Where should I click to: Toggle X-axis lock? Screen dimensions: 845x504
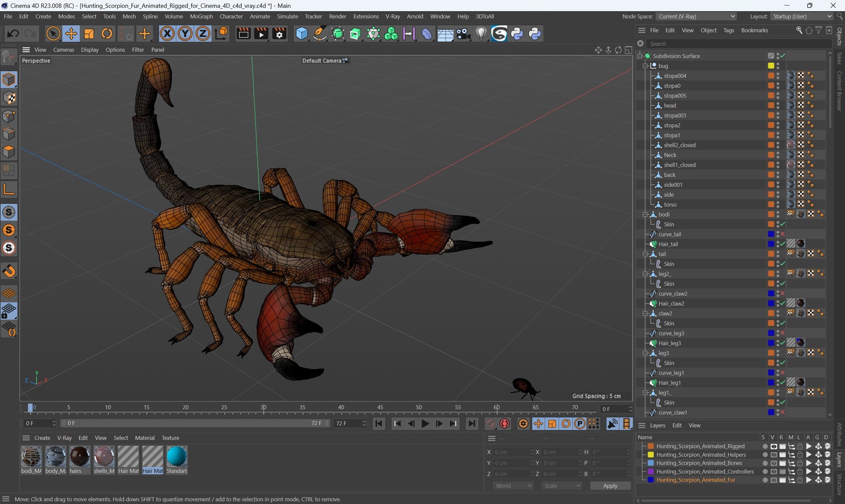pos(167,34)
